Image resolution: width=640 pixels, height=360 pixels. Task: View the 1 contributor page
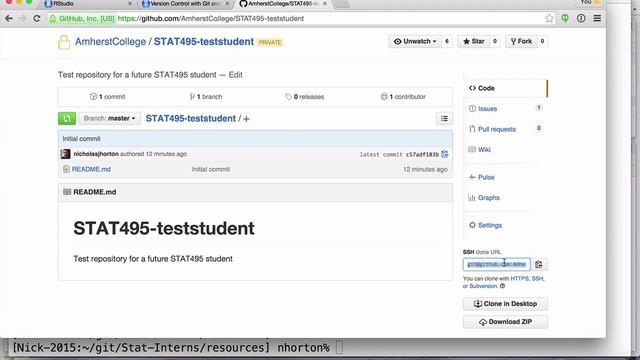coord(403,97)
